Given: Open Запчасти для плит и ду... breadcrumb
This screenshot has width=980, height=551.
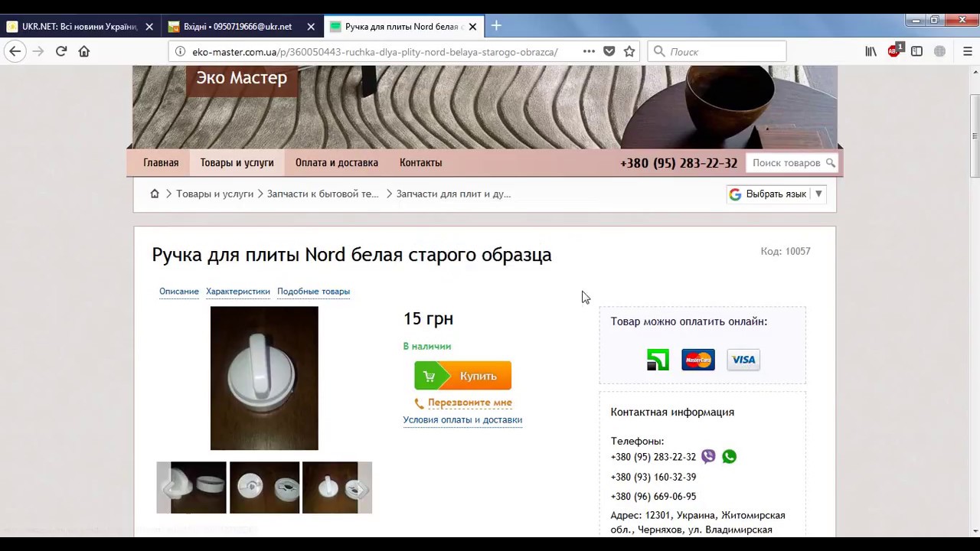Looking at the screenshot, I should [453, 194].
